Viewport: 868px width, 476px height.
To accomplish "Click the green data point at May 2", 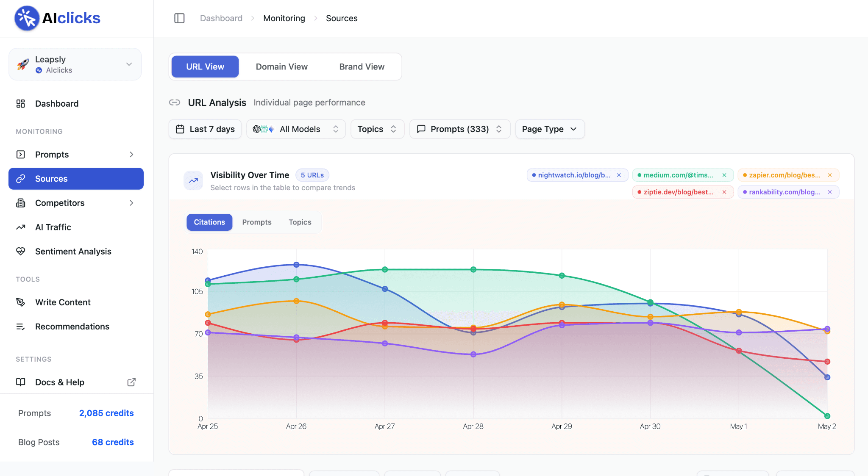I will point(827,416).
